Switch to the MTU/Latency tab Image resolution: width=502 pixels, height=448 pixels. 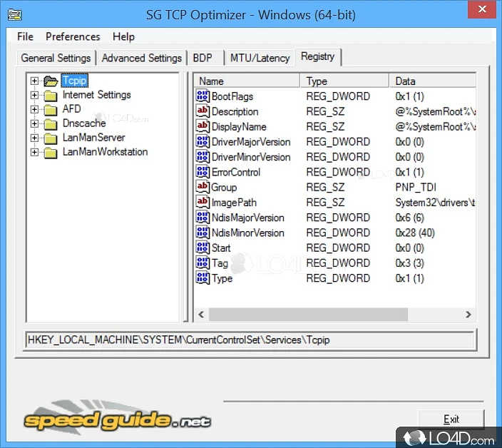point(259,58)
